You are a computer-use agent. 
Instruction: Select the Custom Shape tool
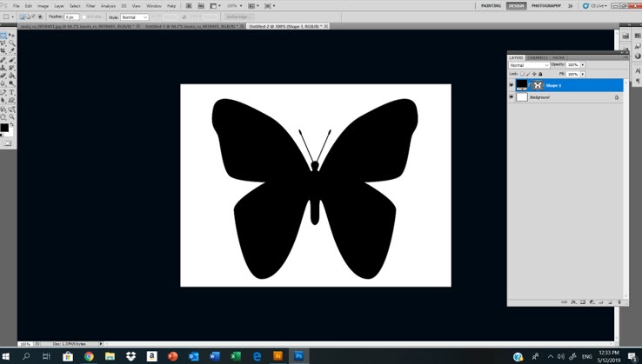point(11,100)
